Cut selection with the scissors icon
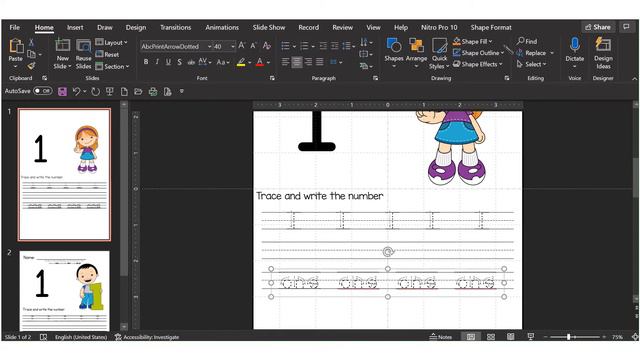This screenshot has width=640, height=360. coord(31,42)
